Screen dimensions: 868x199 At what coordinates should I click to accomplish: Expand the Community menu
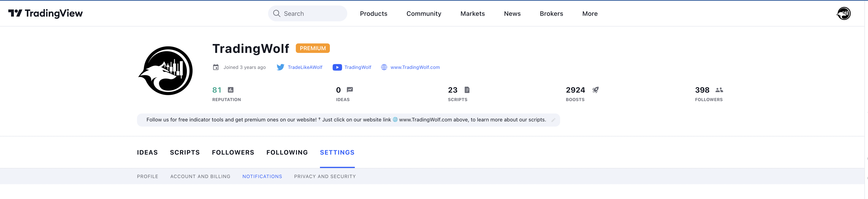click(x=424, y=14)
